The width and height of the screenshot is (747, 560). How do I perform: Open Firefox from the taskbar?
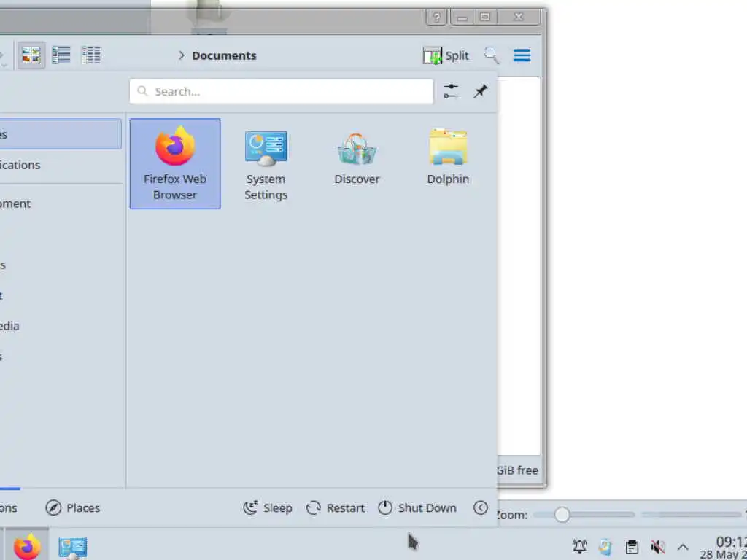coord(27,545)
